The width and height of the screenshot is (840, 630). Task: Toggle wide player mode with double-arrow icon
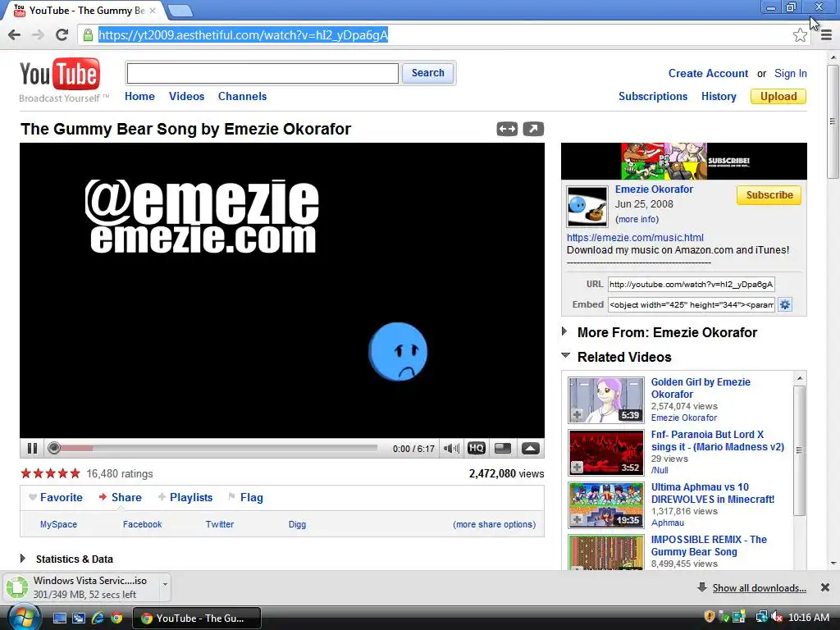pos(507,129)
